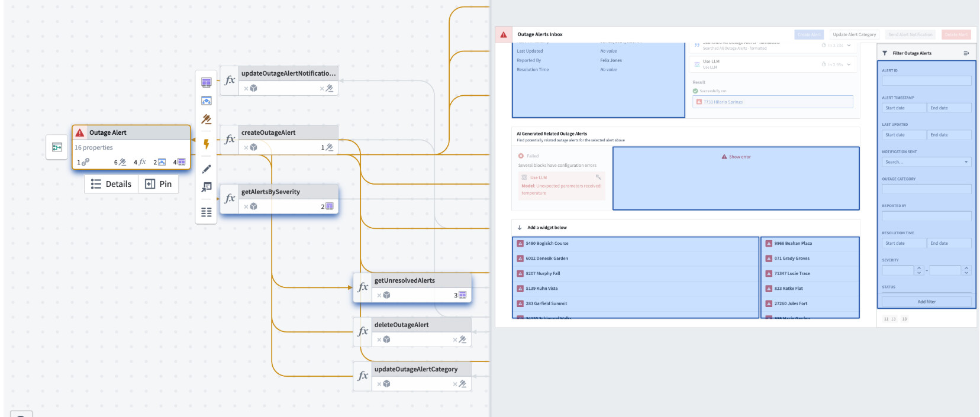980x417 pixels.
Task: Click the action count icon in createOutageAlert
Action: click(x=330, y=147)
